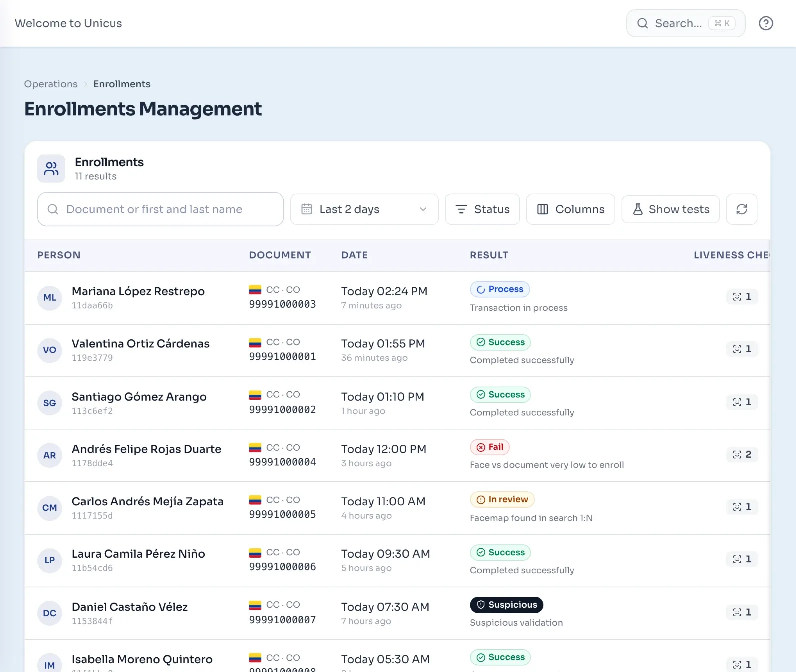Click the name Isabella Moreno Quintero
The width and height of the screenshot is (796, 672).
142,660
